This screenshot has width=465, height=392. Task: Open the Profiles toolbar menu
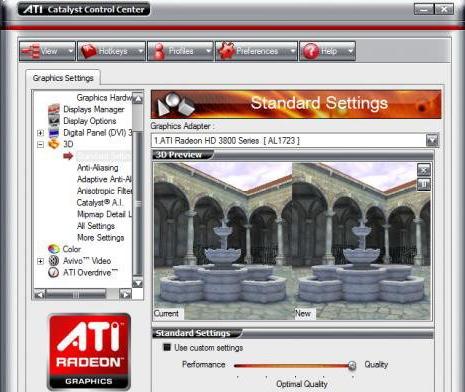pos(180,51)
